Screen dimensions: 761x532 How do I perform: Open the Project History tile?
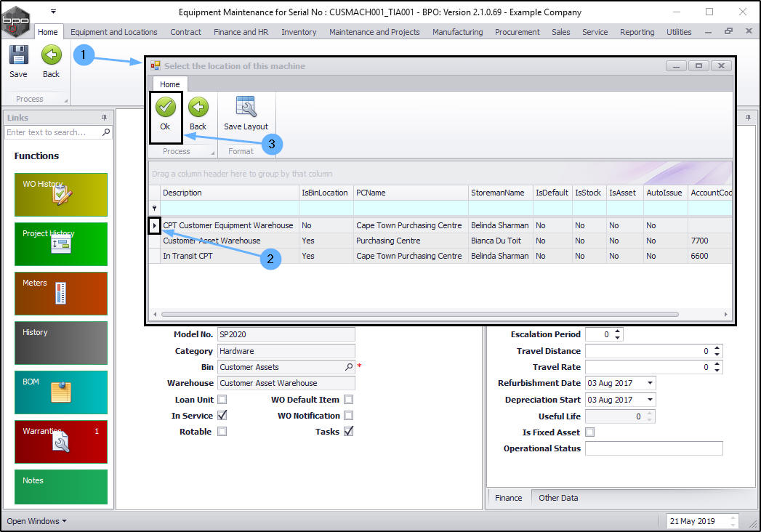coord(61,243)
